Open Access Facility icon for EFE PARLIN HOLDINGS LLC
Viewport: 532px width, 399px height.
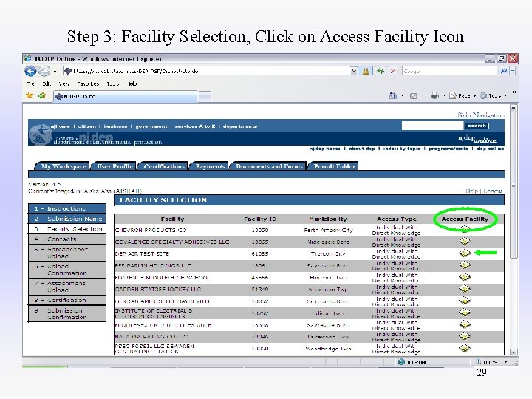465,265
